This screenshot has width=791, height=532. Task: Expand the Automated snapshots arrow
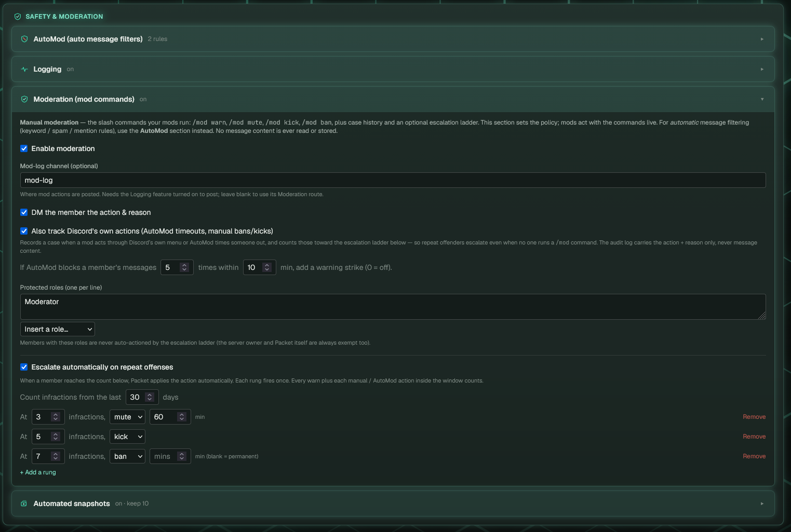click(x=762, y=503)
